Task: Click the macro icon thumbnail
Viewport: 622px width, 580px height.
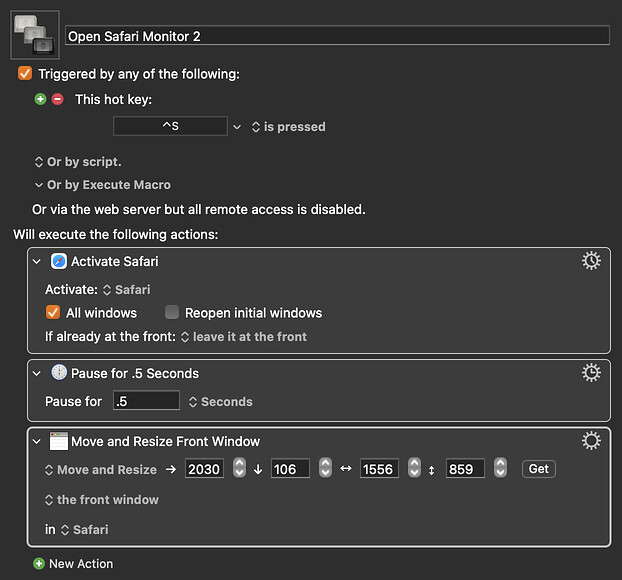Action: (x=35, y=35)
